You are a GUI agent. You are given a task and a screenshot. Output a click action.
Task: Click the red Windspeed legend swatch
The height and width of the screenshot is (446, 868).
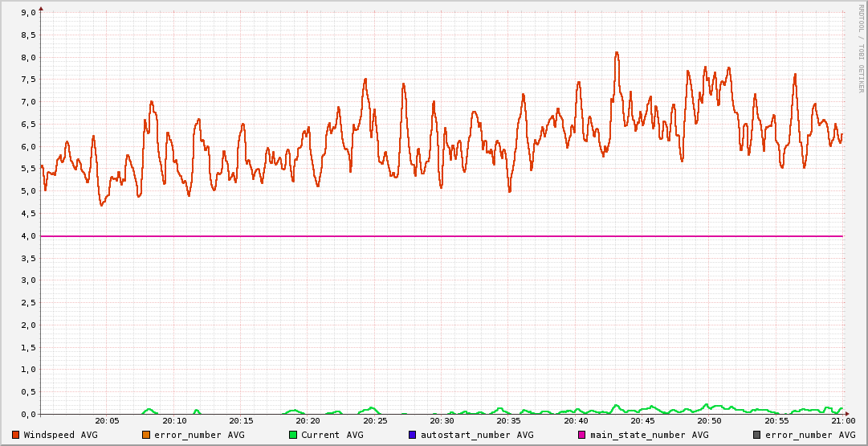(16, 435)
